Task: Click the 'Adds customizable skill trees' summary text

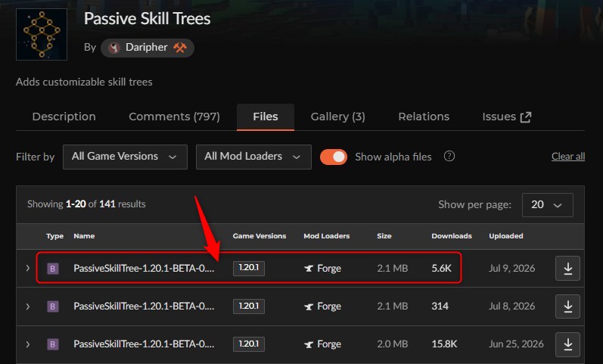Action: 84,82
